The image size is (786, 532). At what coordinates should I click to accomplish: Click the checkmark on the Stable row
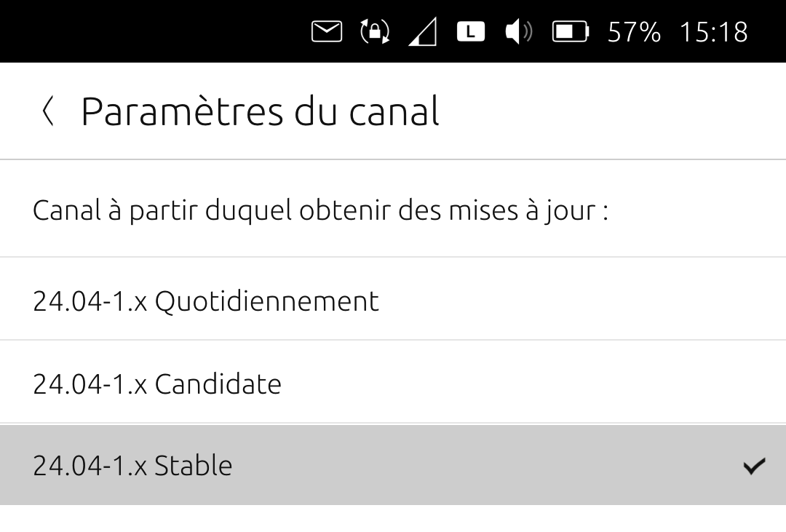754,466
